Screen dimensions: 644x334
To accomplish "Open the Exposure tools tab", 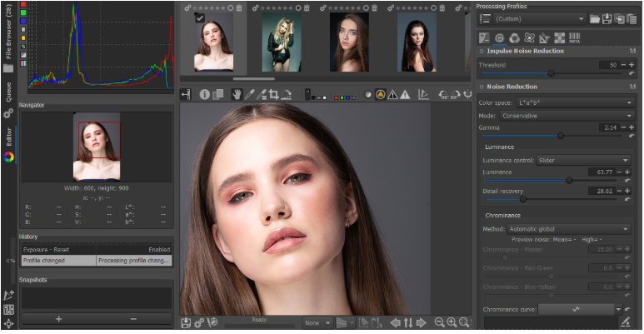I will pos(484,38).
